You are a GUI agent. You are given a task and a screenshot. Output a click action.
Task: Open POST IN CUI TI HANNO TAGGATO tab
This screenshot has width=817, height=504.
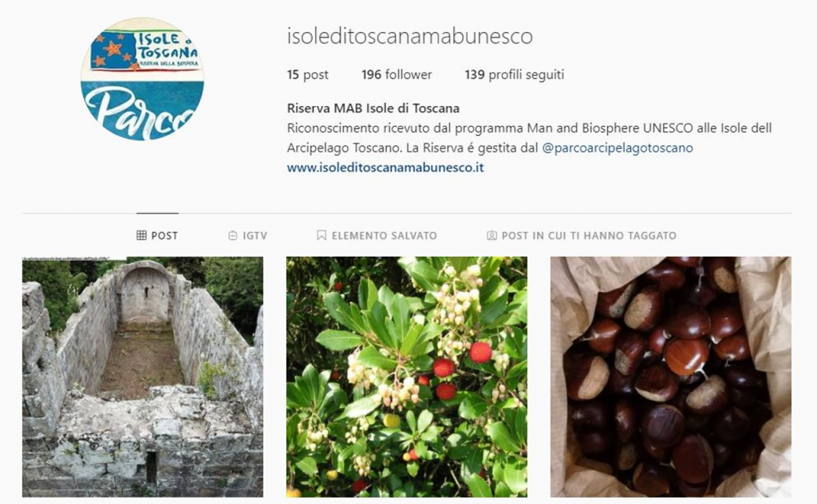582,235
